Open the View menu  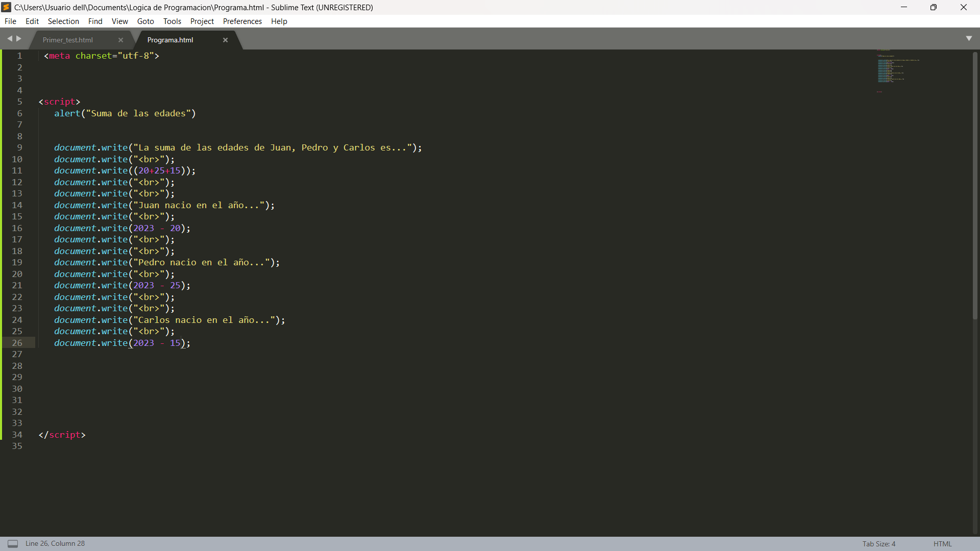(x=119, y=21)
